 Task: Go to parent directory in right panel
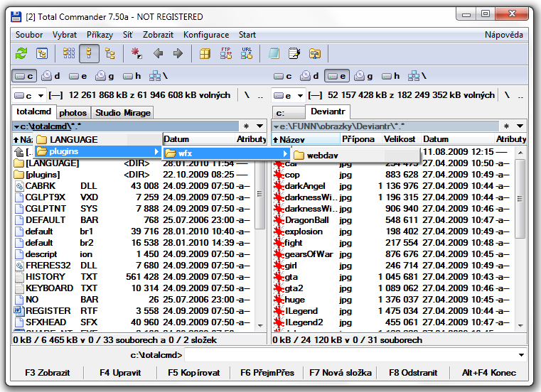pyautogui.click(x=520, y=96)
